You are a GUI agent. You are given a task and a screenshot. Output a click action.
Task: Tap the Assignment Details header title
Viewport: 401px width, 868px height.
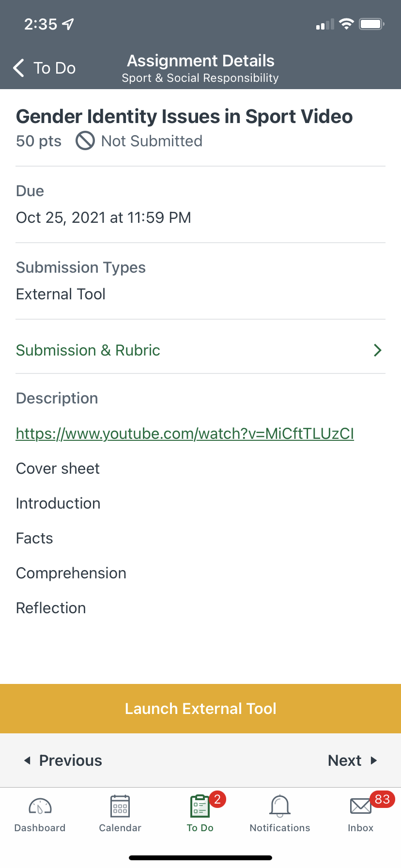point(200,61)
